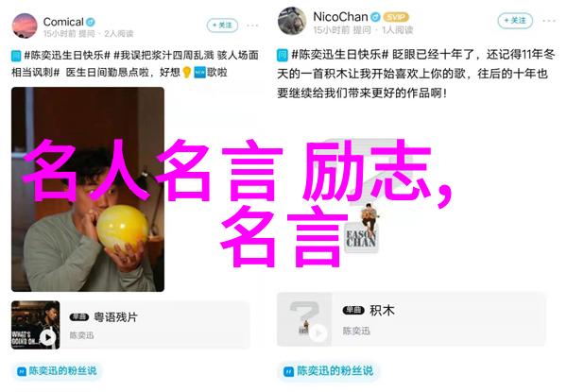Open more options on Comical's post

click(252, 26)
